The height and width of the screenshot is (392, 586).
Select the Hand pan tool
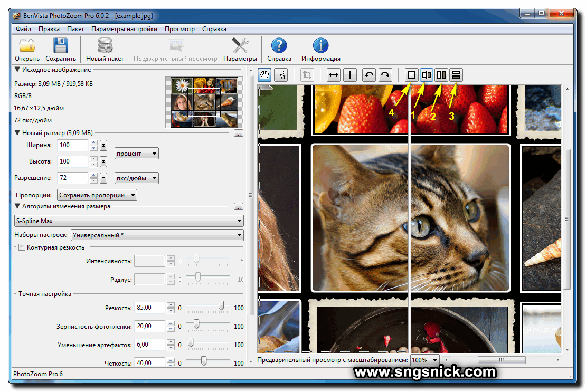(x=265, y=75)
